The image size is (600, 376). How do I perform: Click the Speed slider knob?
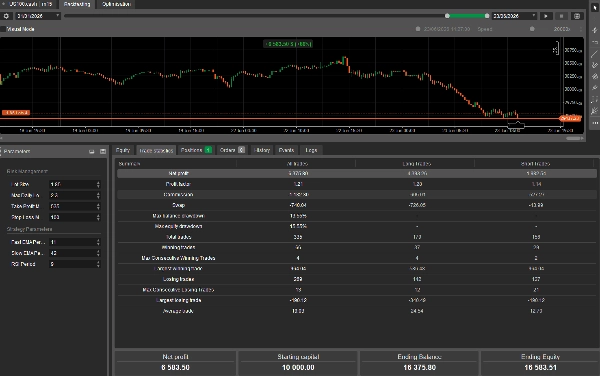(532, 29)
